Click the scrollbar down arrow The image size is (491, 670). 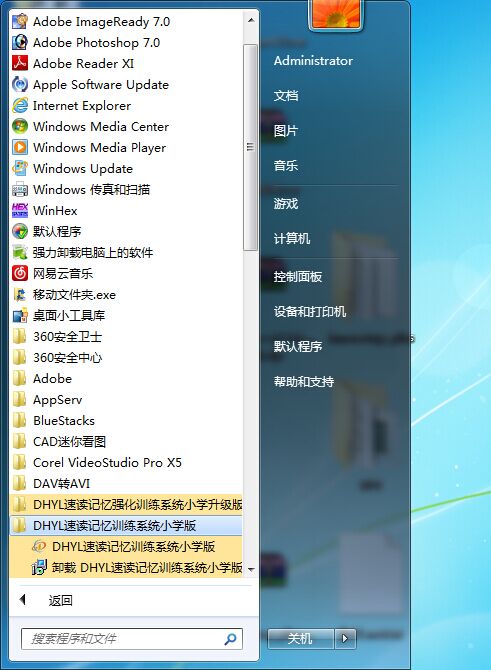[x=251, y=570]
